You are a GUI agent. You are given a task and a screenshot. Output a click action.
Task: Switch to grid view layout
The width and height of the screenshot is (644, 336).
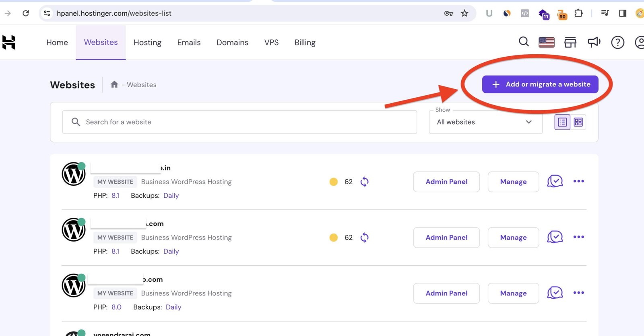[x=578, y=122]
